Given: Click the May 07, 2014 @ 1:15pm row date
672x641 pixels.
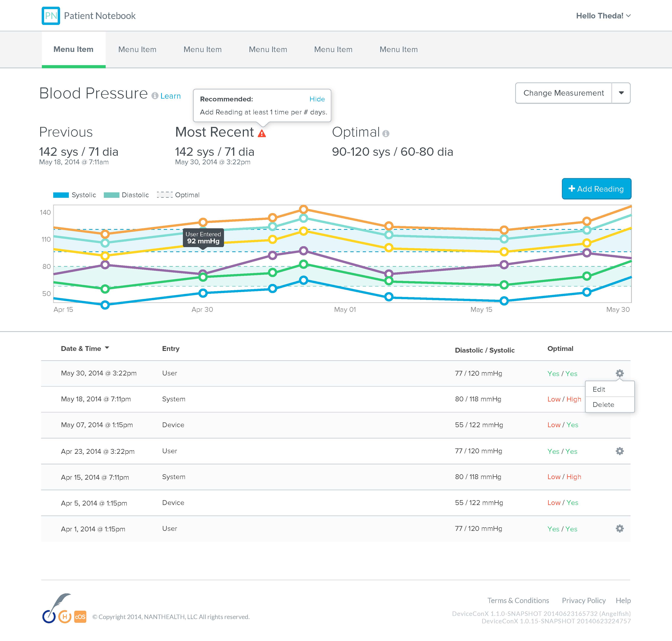Looking at the screenshot, I should (97, 425).
